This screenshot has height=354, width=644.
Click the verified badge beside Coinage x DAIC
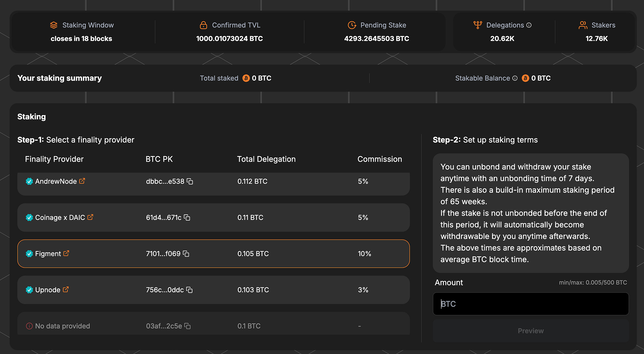[x=29, y=217]
